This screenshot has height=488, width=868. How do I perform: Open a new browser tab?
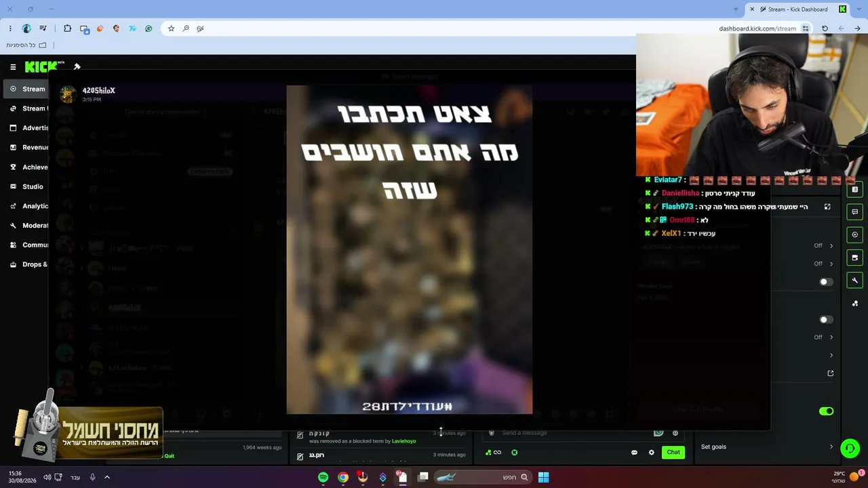click(736, 9)
